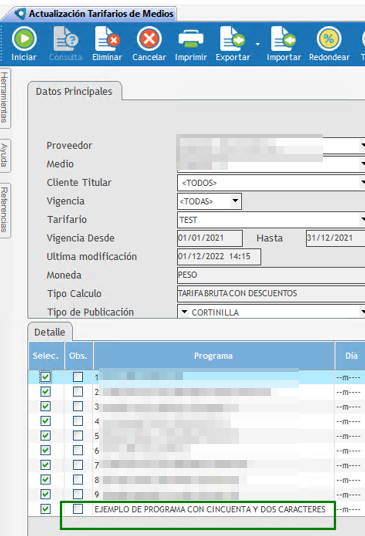Image resolution: width=365 pixels, height=536 pixels.
Task: Click the Programa column header
Action: [214, 356]
